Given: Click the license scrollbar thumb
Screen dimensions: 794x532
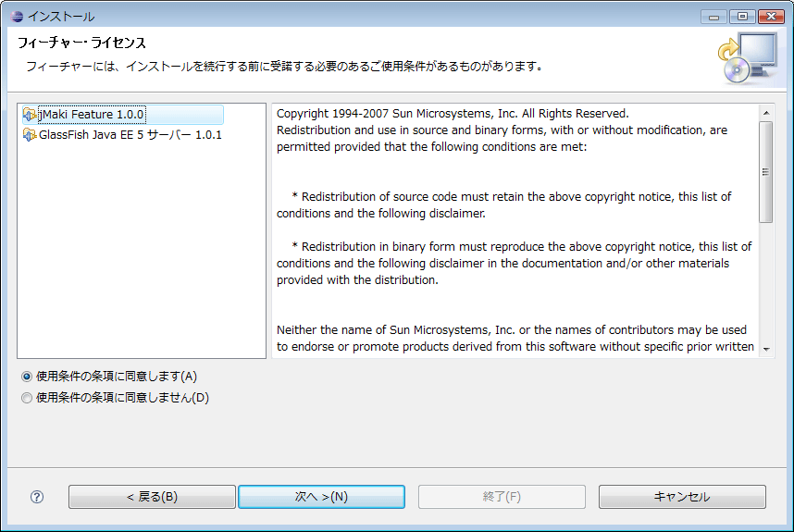Looking at the screenshot, I should 766,171.
